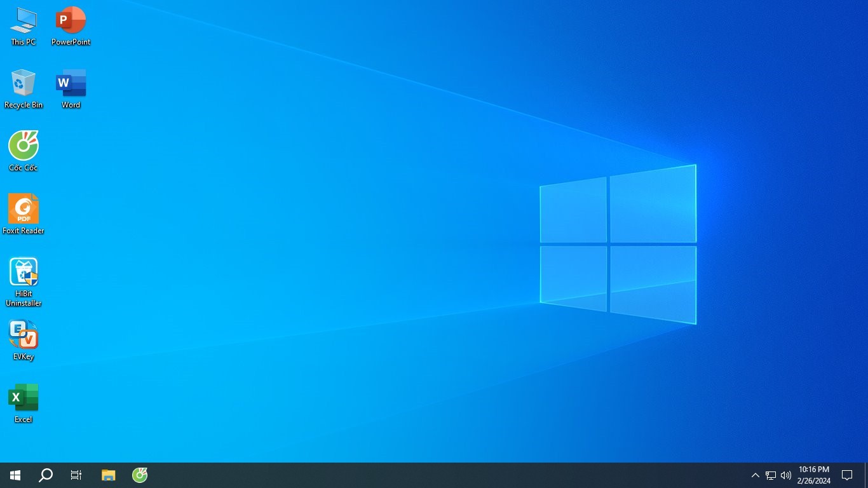The image size is (868, 488).
Task: Open the volume control from the tray
Action: coord(786,475)
